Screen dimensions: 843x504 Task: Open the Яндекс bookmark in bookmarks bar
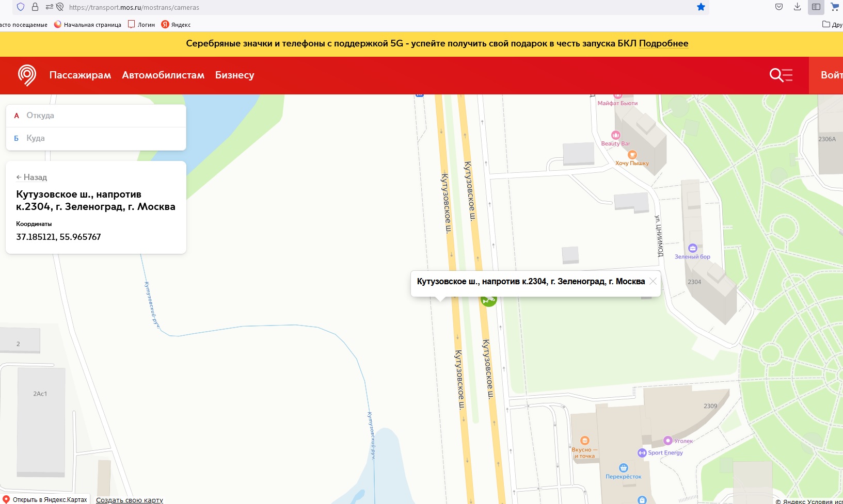pyautogui.click(x=176, y=25)
